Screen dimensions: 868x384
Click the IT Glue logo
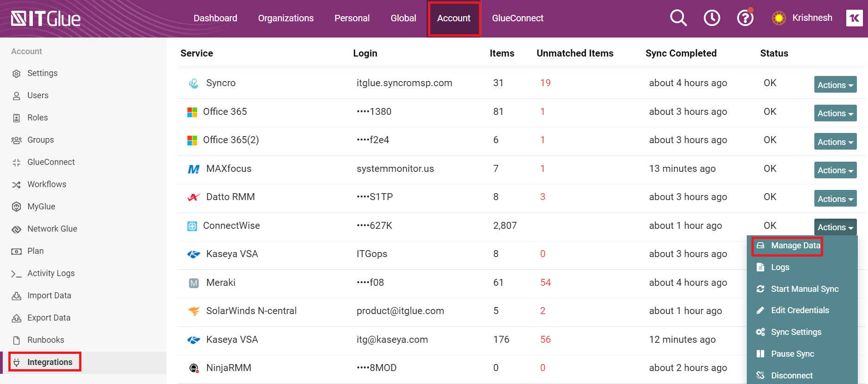(46, 19)
